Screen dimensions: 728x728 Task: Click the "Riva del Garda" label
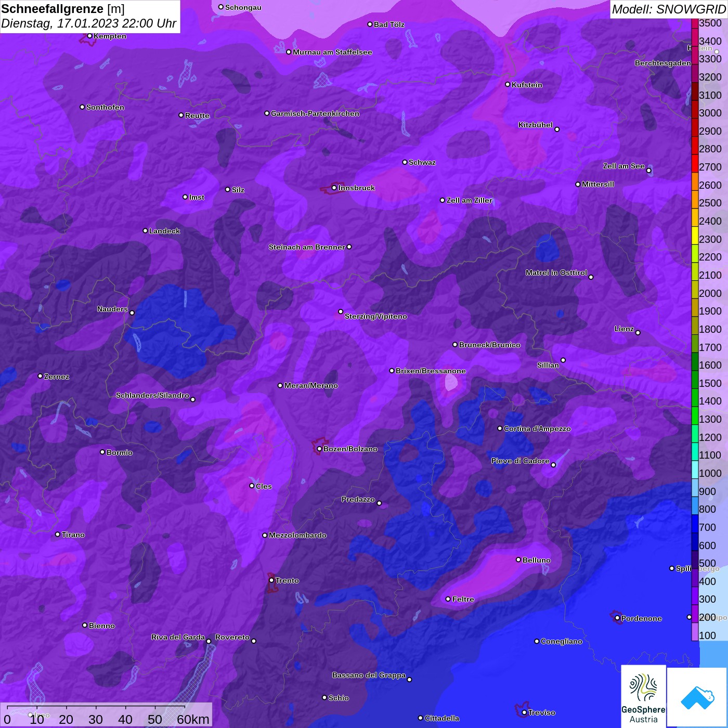pyautogui.click(x=178, y=637)
